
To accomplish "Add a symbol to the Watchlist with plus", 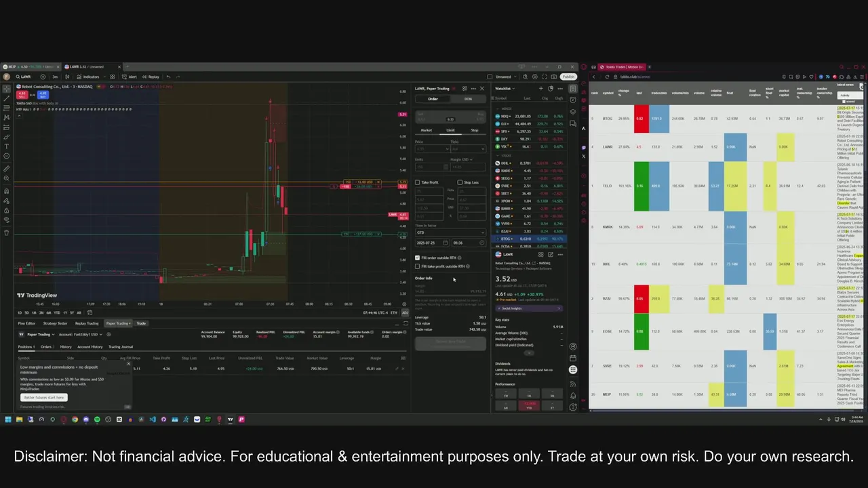I will tap(541, 89).
